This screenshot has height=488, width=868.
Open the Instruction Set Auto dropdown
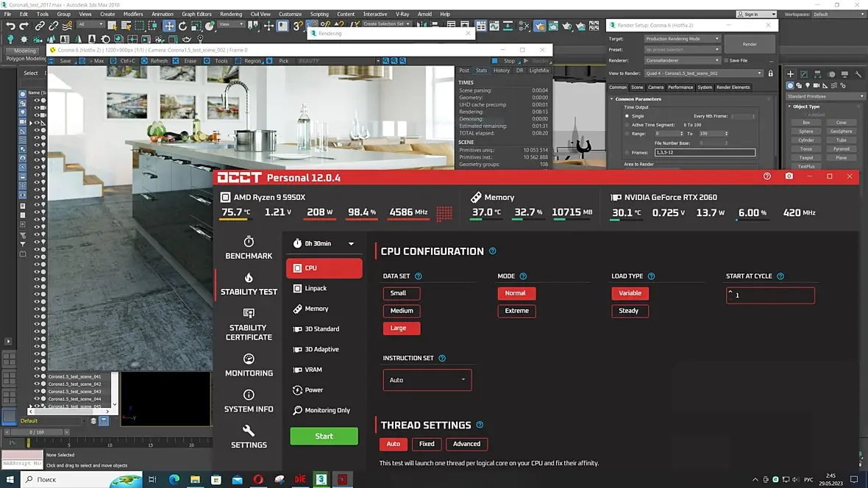pyautogui.click(x=427, y=380)
